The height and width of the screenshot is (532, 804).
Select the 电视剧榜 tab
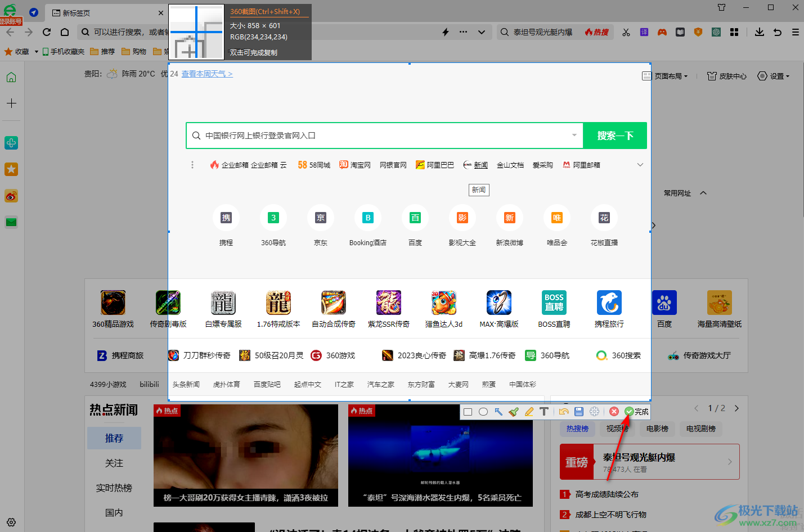[x=701, y=429]
